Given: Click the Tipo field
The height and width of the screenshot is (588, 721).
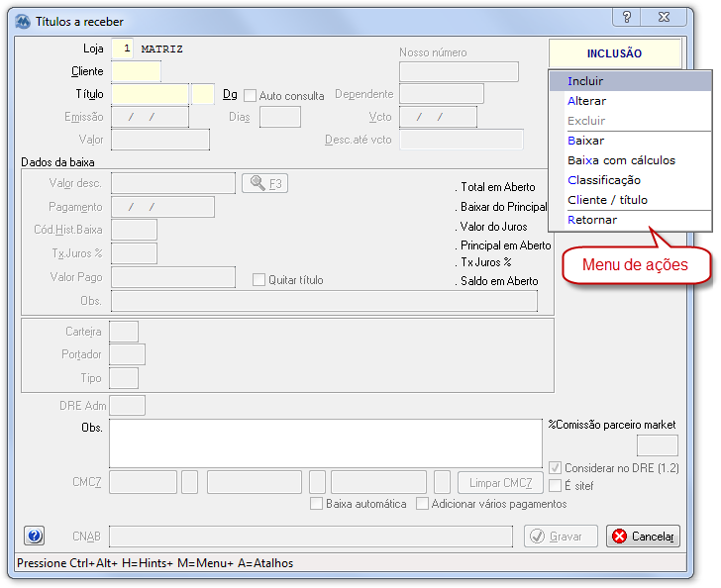Looking at the screenshot, I should 124,378.
